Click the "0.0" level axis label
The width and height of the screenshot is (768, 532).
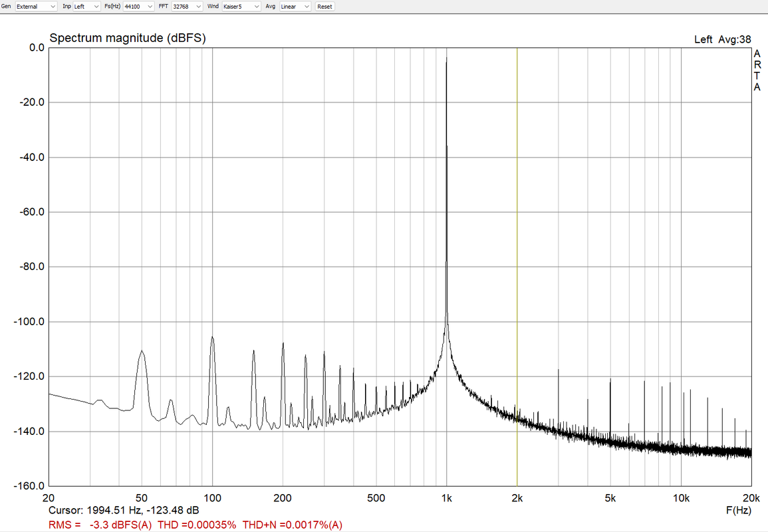[37, 47]
